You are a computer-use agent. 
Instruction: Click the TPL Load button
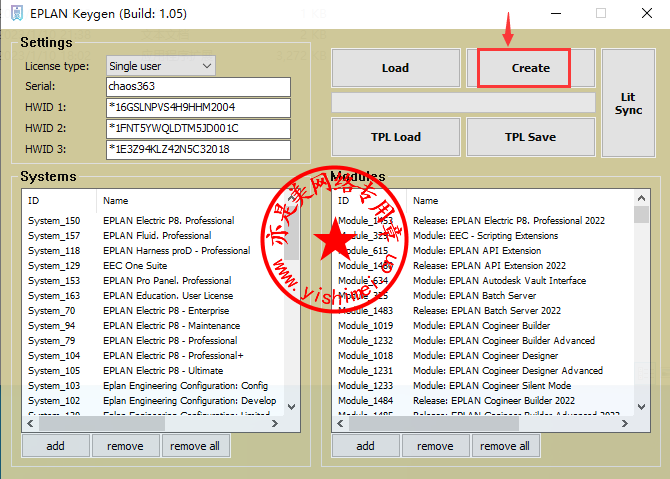pyautogui.click(x=395, y=137)
